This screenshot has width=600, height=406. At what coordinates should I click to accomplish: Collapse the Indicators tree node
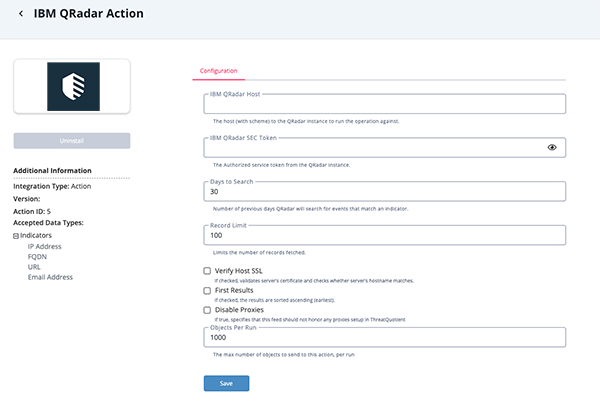tap(16, 236)
